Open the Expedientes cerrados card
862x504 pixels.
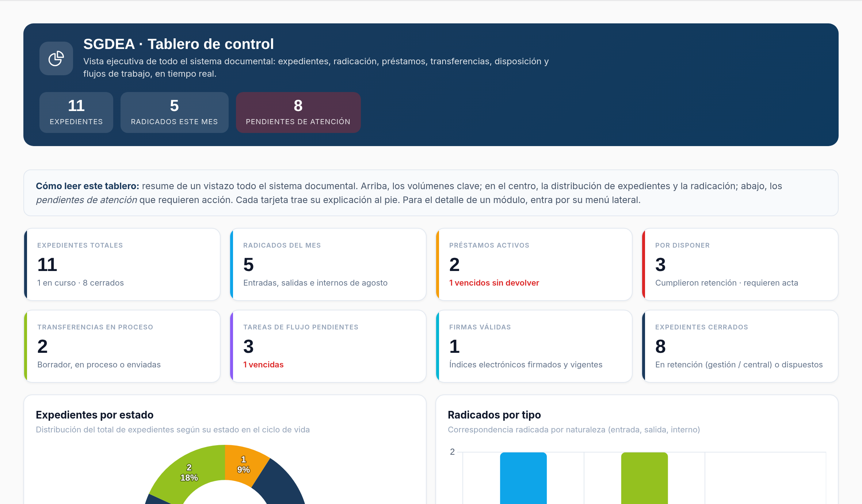point(740,346)
